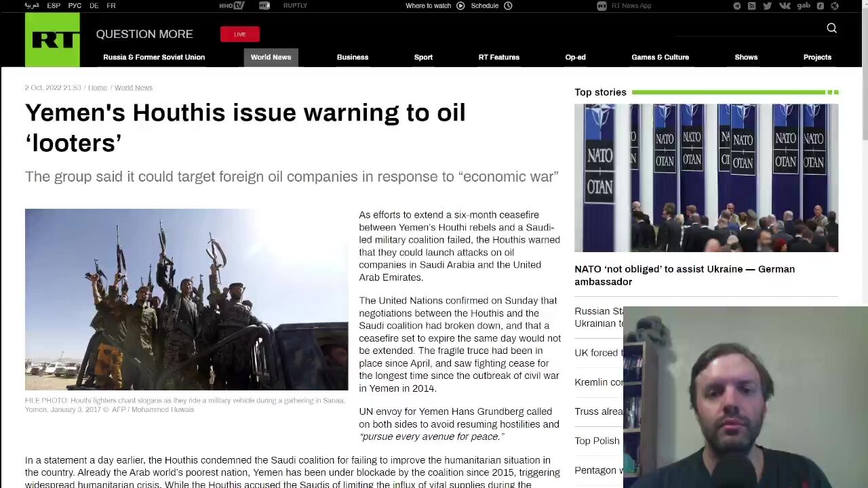Open the Op-ed section

575,57
